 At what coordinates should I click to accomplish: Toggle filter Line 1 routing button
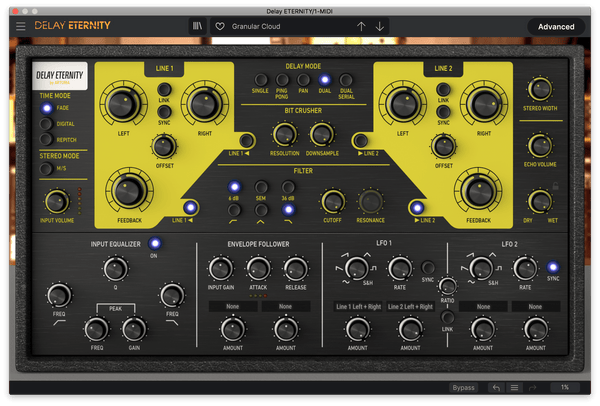click(190, 207)
